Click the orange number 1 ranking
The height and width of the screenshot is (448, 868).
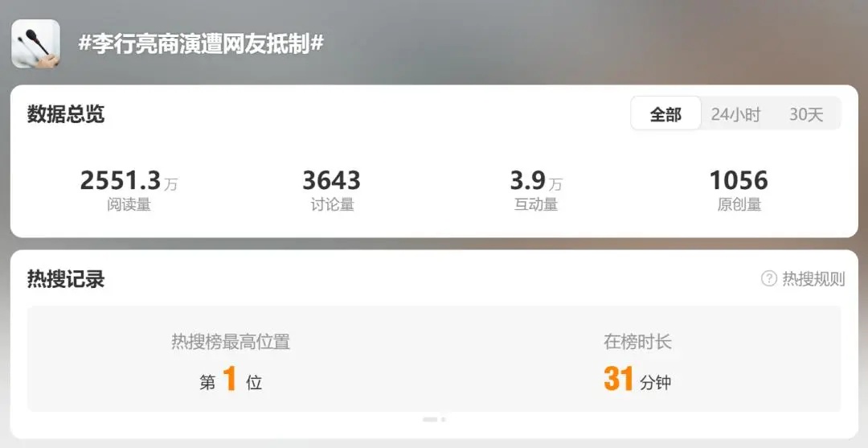tap(230, 380)
